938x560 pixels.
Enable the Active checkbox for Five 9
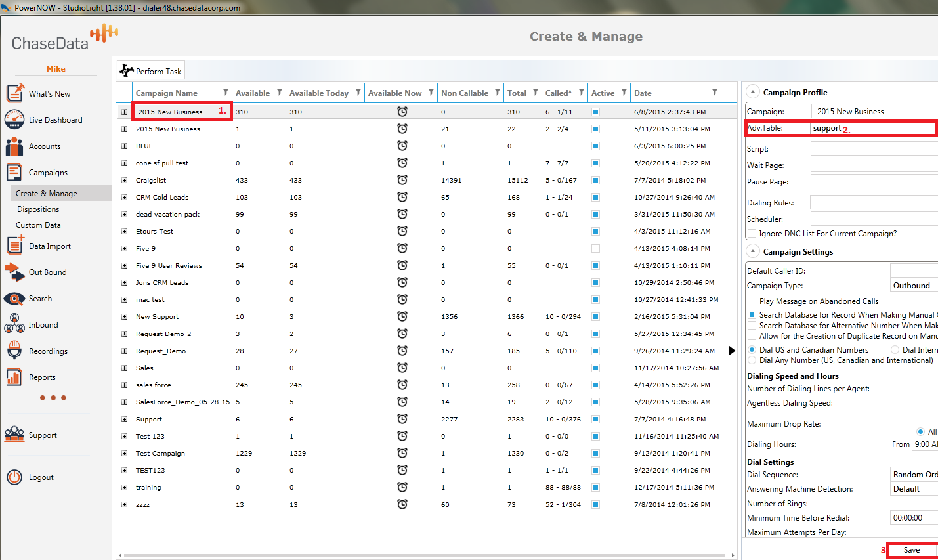pos(595,249)
